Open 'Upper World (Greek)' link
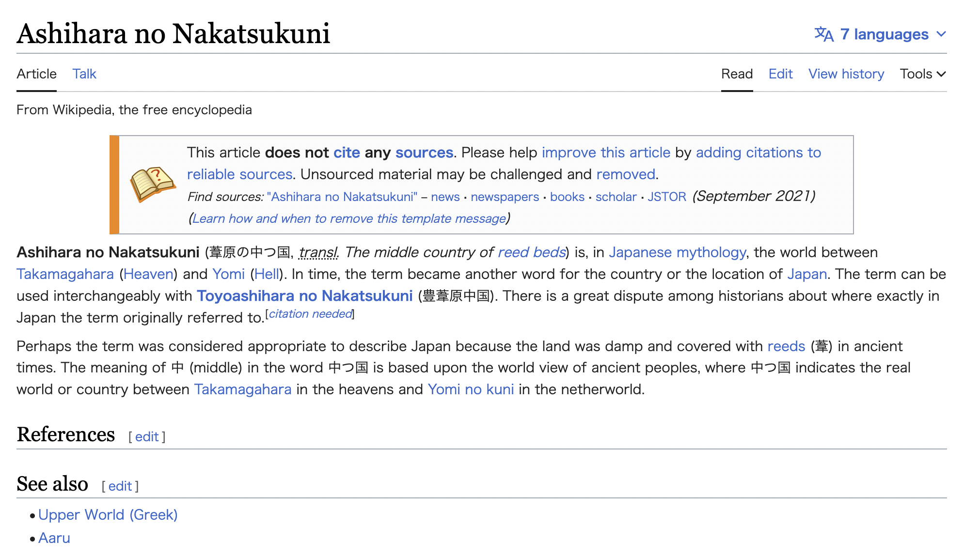Screen dimensions: 980x557 (108, 515)
